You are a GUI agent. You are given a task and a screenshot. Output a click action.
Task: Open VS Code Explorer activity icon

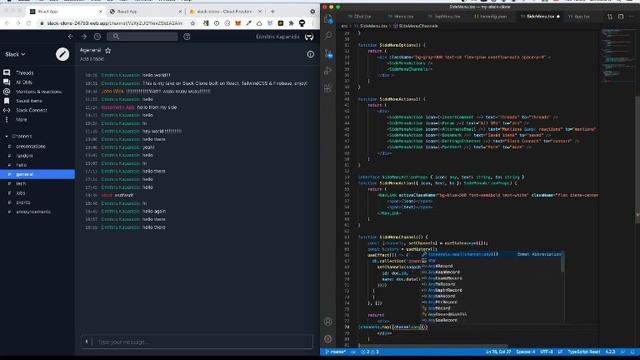(x=328, y=19)
